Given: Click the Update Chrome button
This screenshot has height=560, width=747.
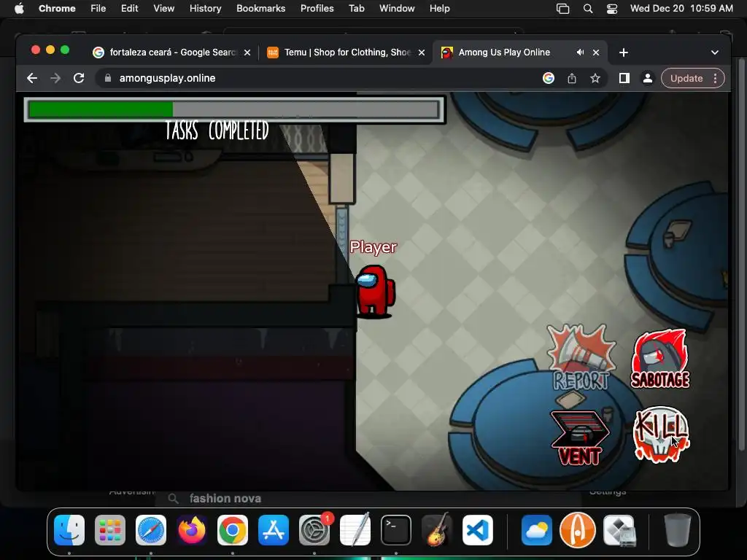Looking at the screenshot, I should (x=686, y=78).
